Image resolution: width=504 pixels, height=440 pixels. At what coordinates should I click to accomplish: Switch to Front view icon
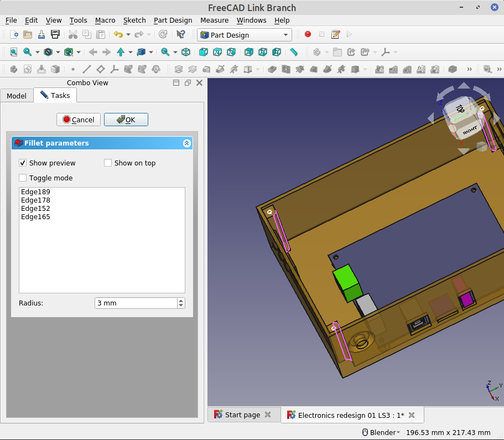pos(202,52)
